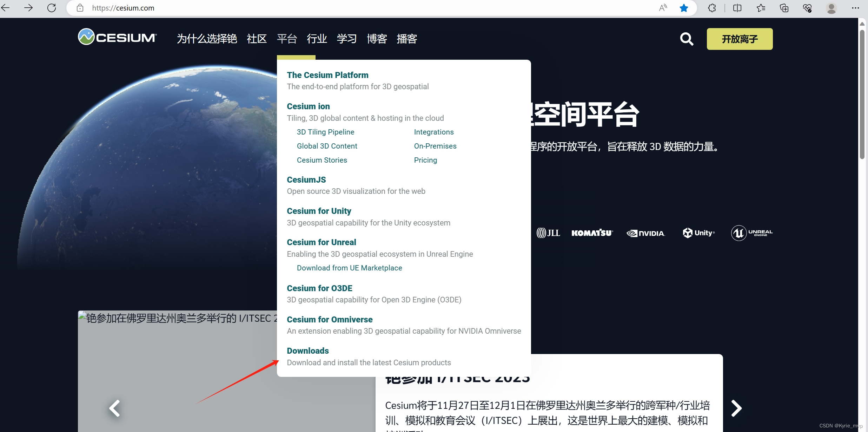View site security via the address bar lock
The width and height of the screenshot is (868, 432).
(80, 8)
